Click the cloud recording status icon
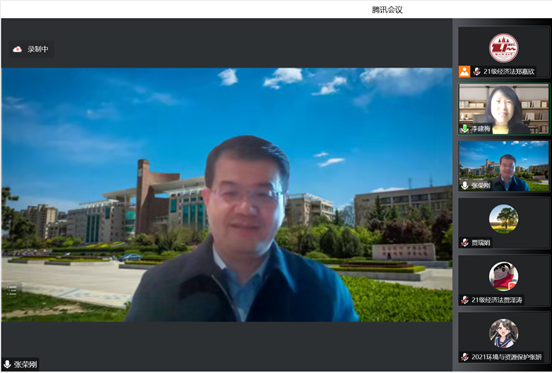This screenshot has height=373, width=552. point(17,49)
